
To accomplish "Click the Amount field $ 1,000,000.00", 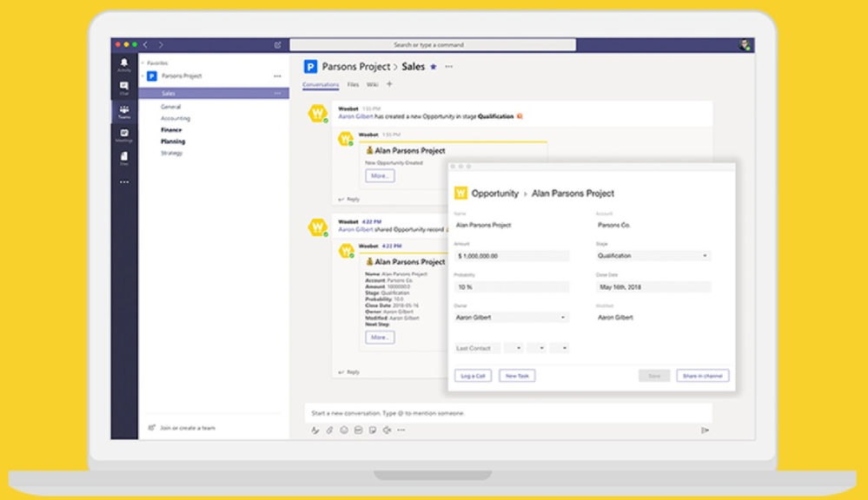I will 511,256.
